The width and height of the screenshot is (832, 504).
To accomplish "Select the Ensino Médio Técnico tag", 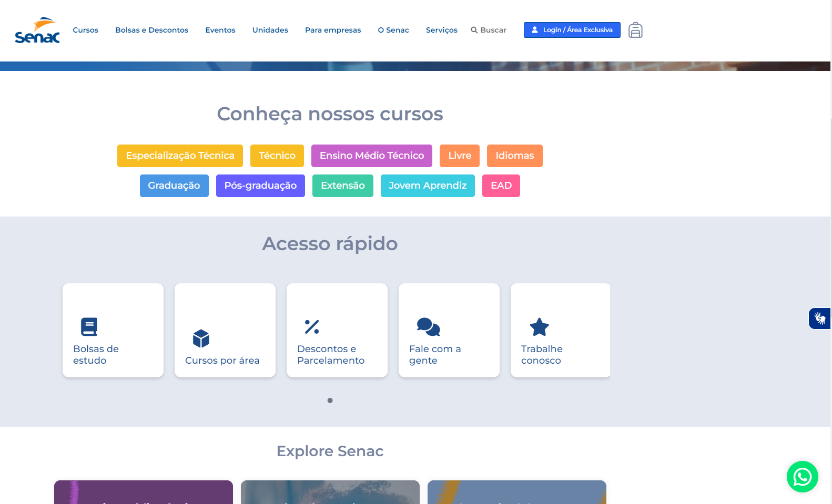I will pos(372,156).
